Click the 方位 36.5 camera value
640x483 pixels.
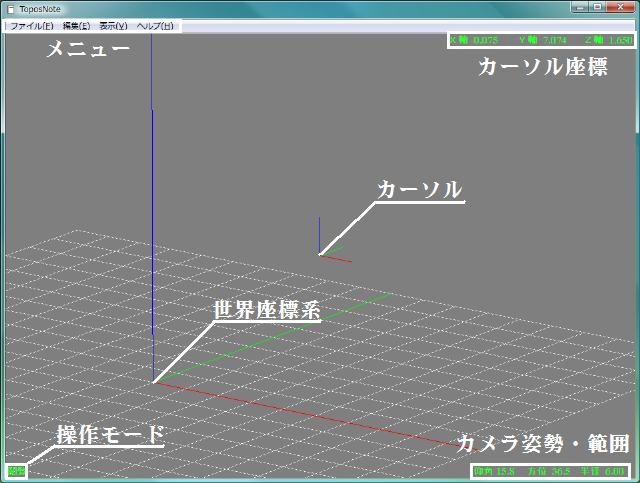pyautogui.click(x=549, y=471)
